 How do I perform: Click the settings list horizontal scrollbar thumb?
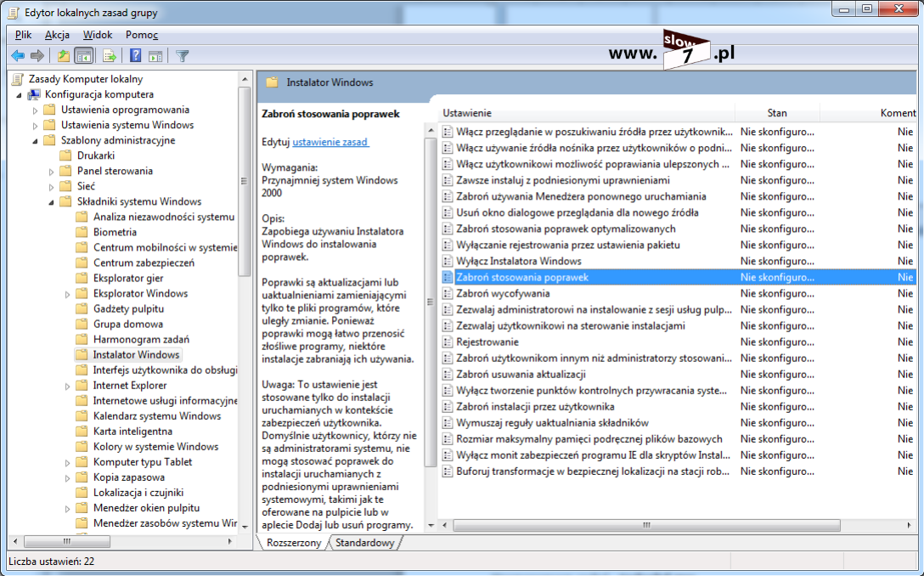646,525
